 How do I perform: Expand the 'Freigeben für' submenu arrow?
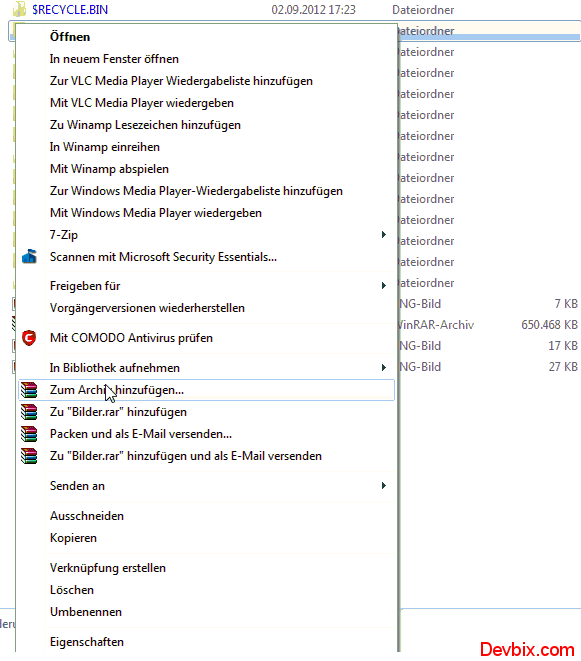[384, 286]
